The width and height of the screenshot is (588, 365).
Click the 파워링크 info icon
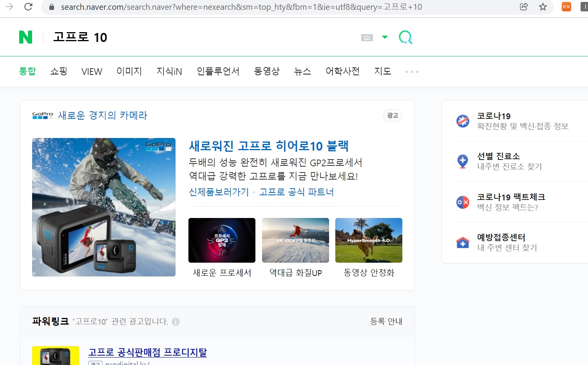coord(176,321)
